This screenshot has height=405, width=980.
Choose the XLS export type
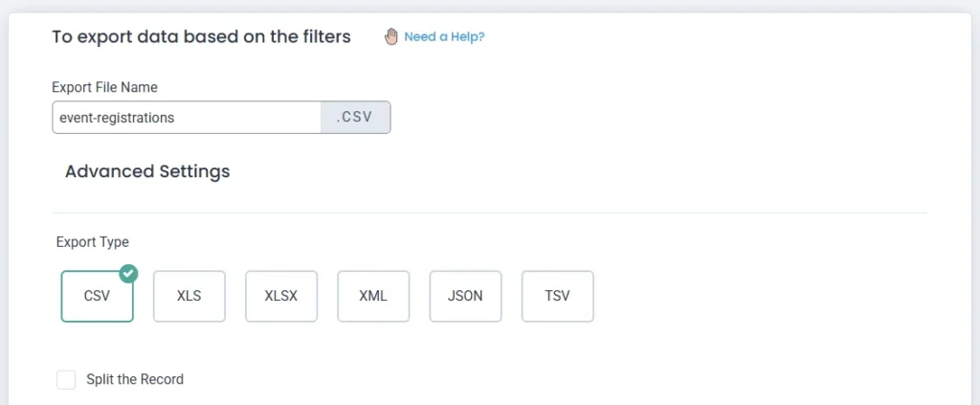pyautogui.click(x=189, y=296)
